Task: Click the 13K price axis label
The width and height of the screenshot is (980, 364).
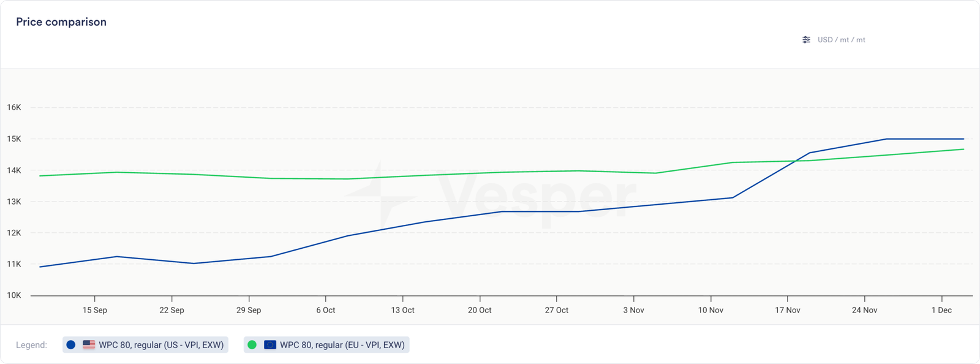Action: click(14, 202)
